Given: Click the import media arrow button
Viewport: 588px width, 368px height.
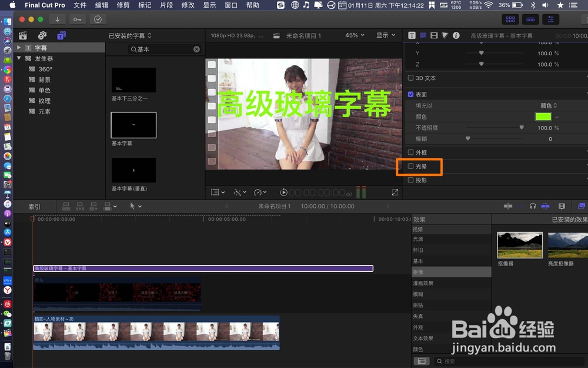Looking at the screenshot, I should (x=58, y=19).
